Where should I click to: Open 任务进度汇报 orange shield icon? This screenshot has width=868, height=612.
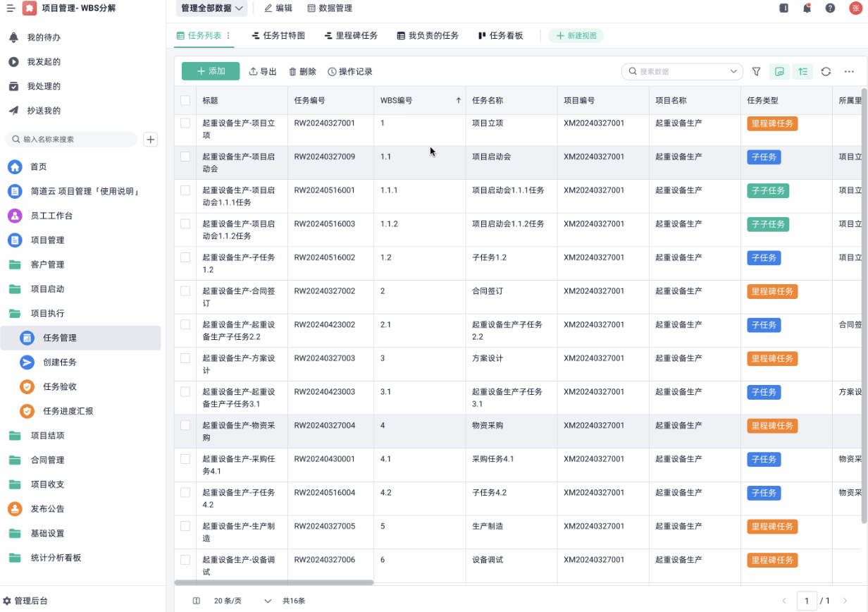tap(27, 411)
